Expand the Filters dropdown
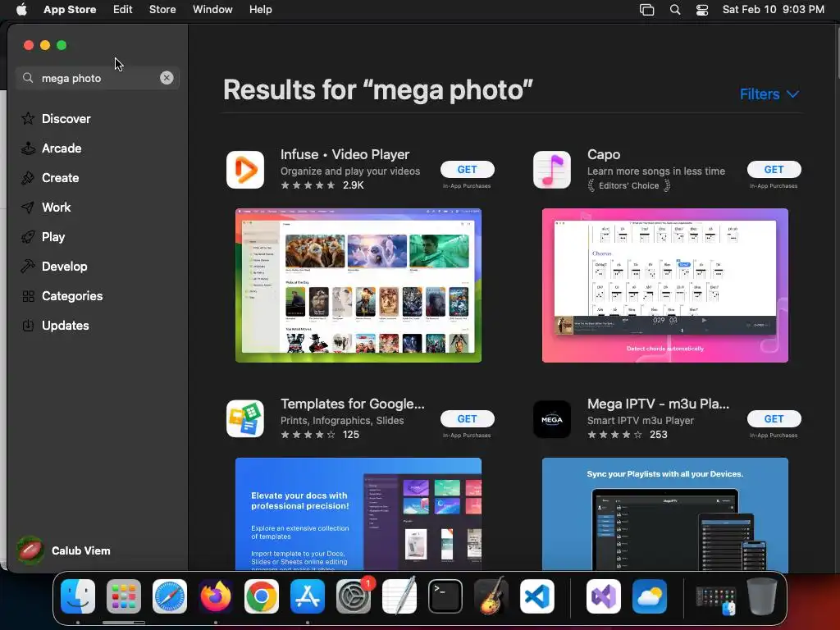Image resolution: width=840 pixels, height=630 pixels. tap(769, 94)
